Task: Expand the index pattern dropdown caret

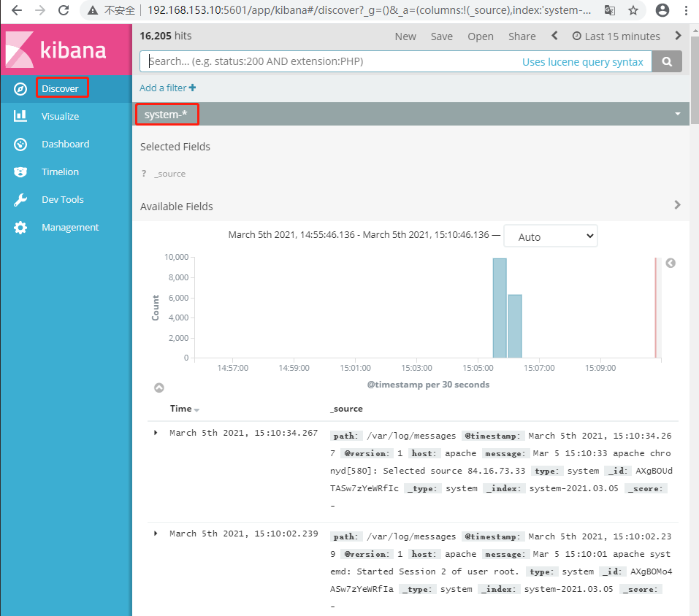Action: tap(678, 114)
